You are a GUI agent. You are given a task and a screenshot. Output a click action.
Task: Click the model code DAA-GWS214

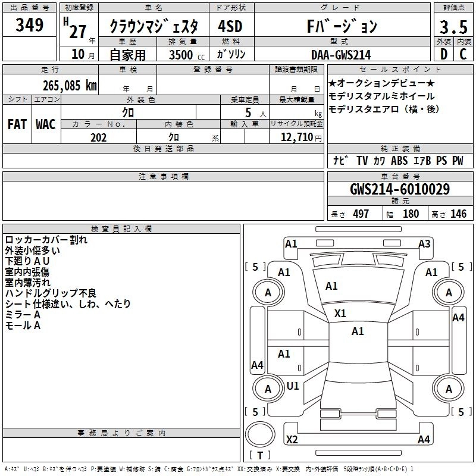[341, 55]
